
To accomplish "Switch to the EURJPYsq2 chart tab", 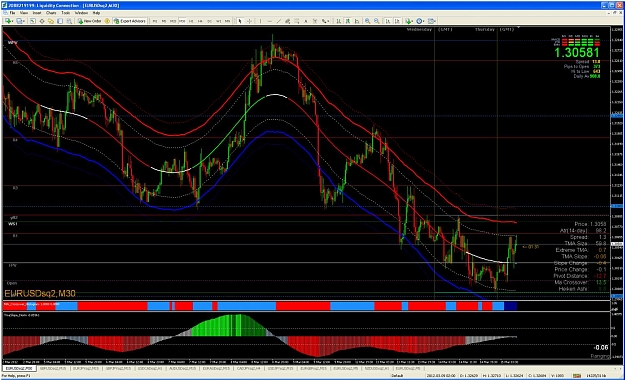I will point(86,368).
